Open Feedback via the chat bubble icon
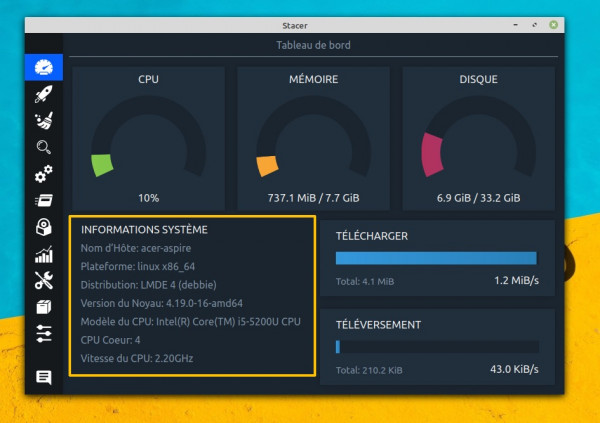This screenshot has height=423, width=600. coord(43,377)
